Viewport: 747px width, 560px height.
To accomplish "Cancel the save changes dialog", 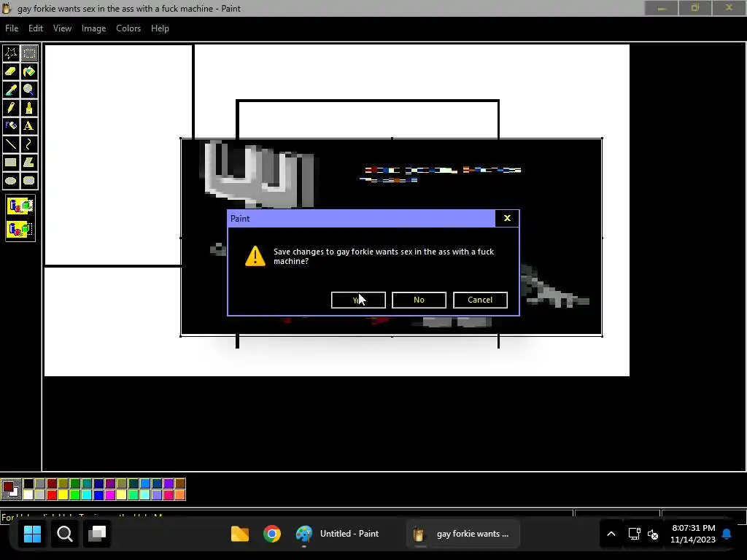I will [480, 300].
